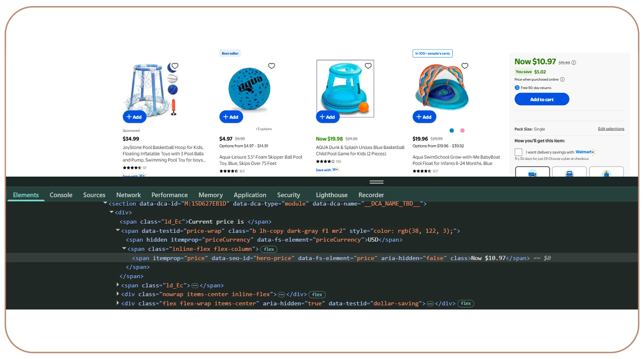Add the BabyBoat Pool Float via Add button
Image resolution: width=644 pixels, height=359 pixels.
click(x=424, y=117)
